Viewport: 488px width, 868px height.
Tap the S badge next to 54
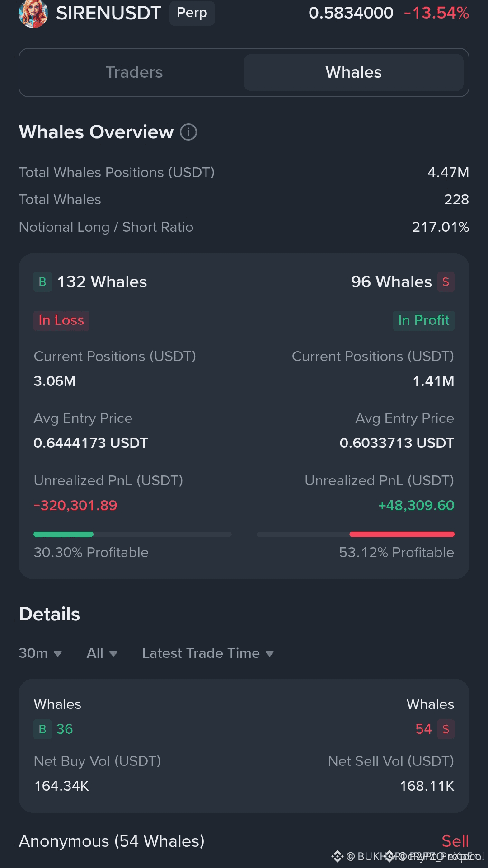[x=446, y=729]
